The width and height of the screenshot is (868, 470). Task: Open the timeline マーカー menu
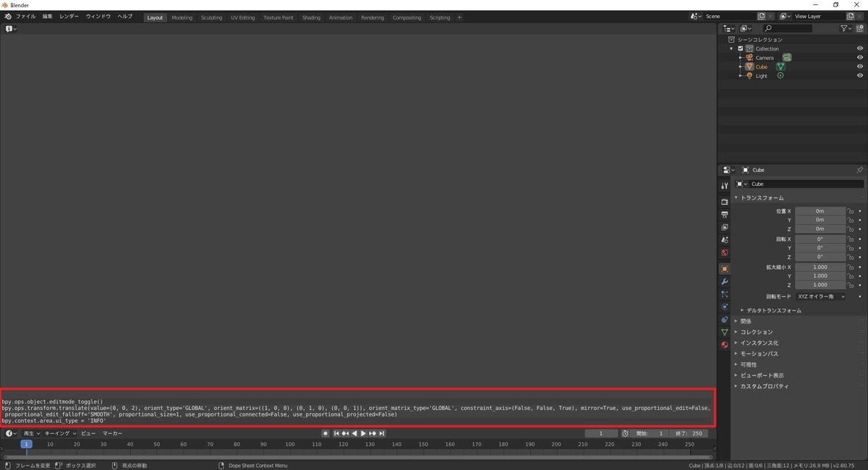(x=112, y=434)
